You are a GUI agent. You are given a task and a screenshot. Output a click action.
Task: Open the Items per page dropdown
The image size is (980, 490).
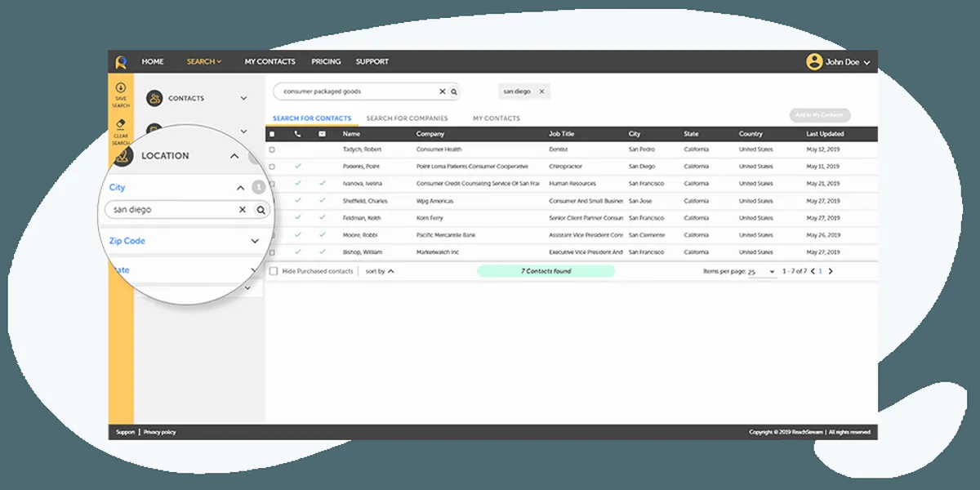point(763,272)
